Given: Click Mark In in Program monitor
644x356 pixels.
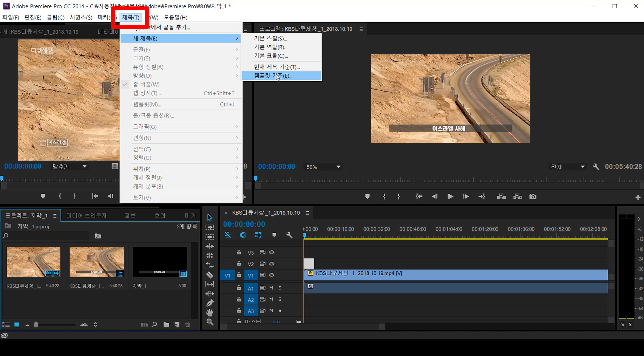Looking at the screenshot, I should (384, 197).
